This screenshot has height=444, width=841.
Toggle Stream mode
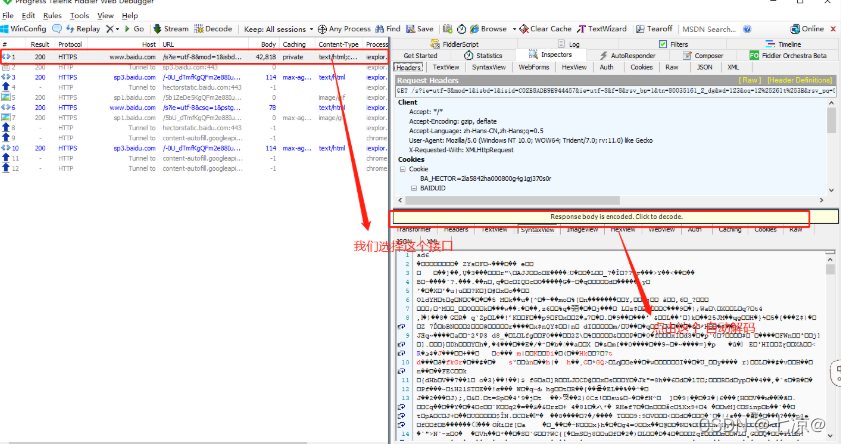point(171,29)
